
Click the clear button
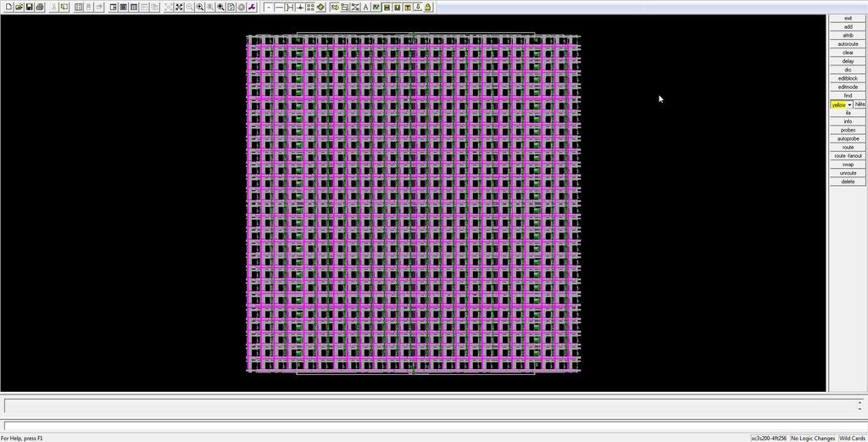[x=848, y=53]
